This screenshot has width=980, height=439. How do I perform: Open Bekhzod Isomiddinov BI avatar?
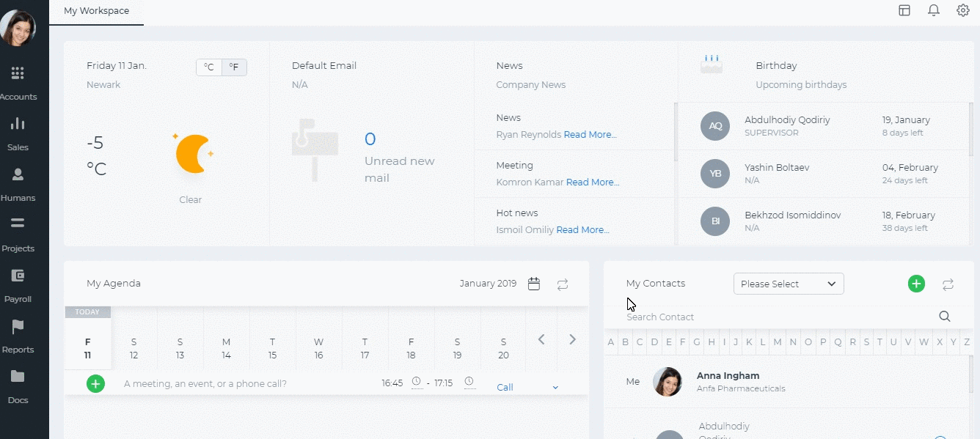point(715,221)
